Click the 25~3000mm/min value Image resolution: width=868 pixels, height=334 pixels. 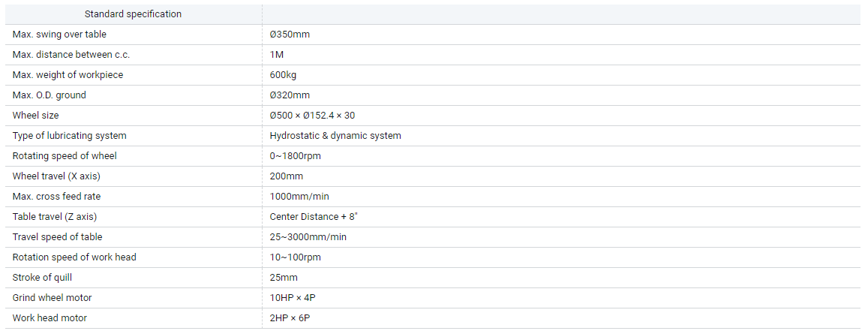tap(308, 237)
